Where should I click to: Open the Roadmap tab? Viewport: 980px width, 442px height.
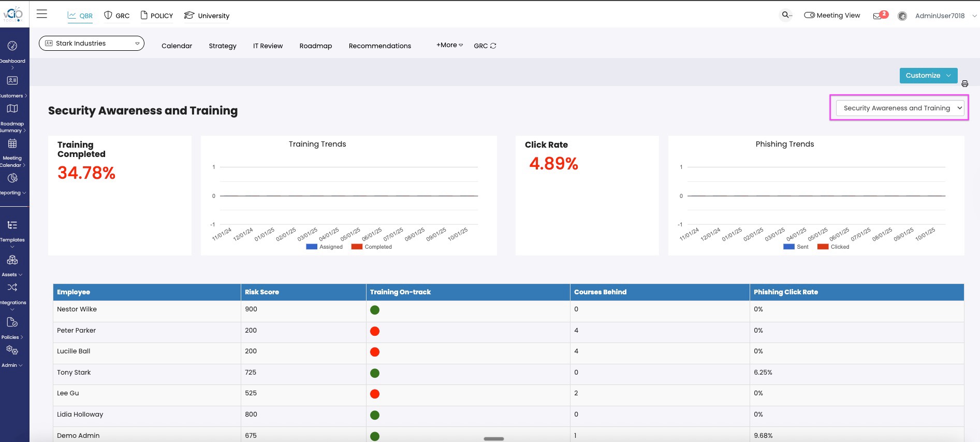[x=316, y=46]
